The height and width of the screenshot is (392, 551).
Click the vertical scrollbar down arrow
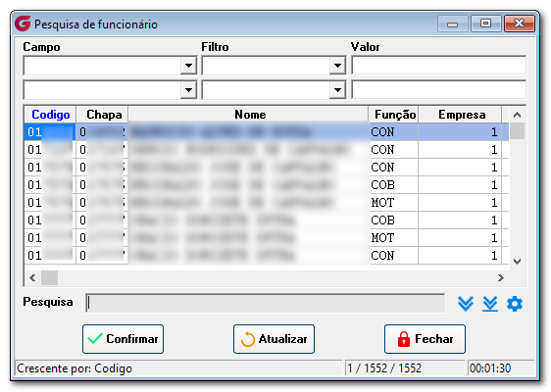517,262
